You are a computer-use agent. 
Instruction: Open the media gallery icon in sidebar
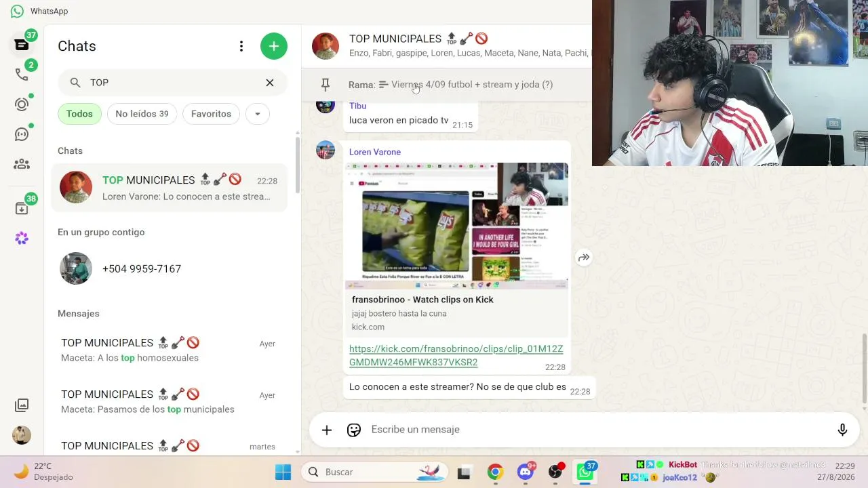[22, 405]
